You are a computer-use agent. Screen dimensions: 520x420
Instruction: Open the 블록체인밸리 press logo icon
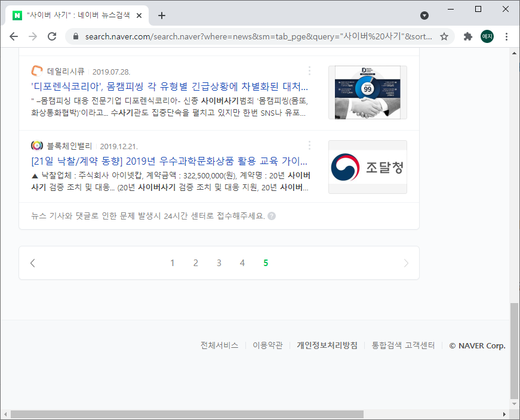click(37, 146)
